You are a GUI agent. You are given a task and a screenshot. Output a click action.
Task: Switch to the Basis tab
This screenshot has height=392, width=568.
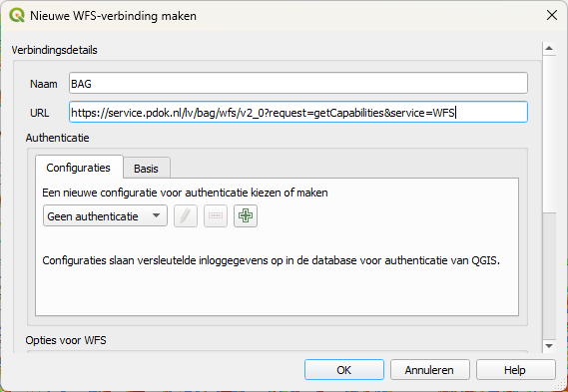147,169
